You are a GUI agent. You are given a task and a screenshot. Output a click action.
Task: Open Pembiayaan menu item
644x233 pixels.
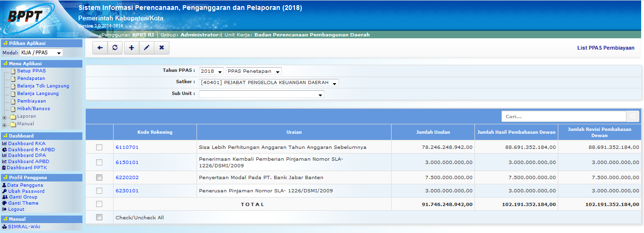tap(31, 101)
